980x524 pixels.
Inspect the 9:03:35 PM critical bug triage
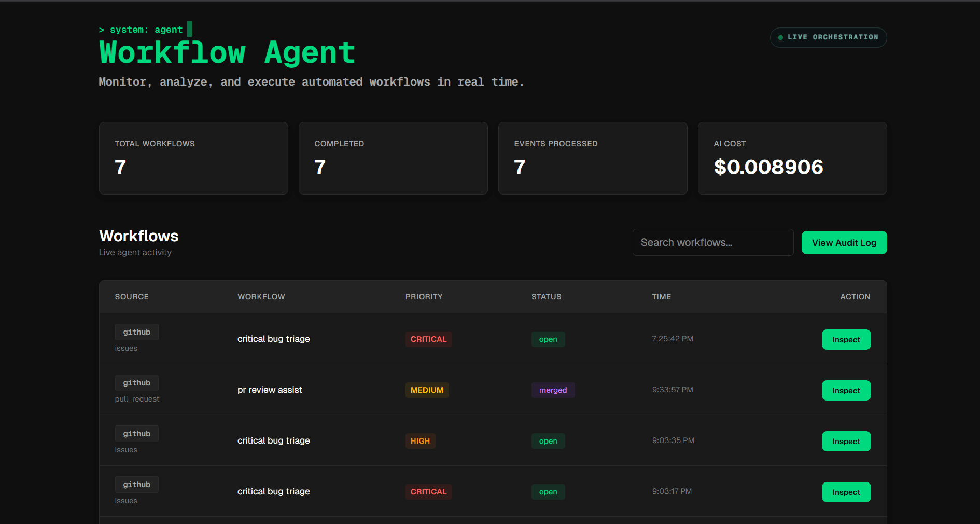coord(846,442)
